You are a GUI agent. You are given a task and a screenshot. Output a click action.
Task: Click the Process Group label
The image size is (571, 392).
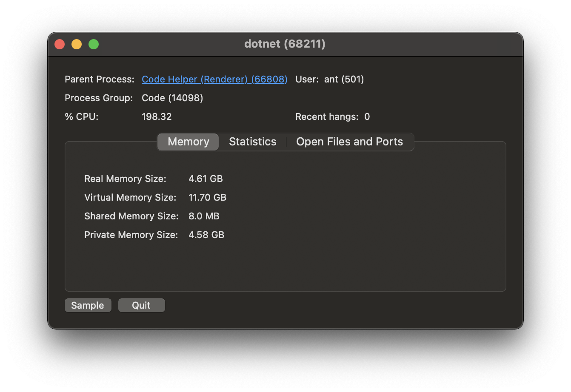pyautogui.click(x=99, y=98)
